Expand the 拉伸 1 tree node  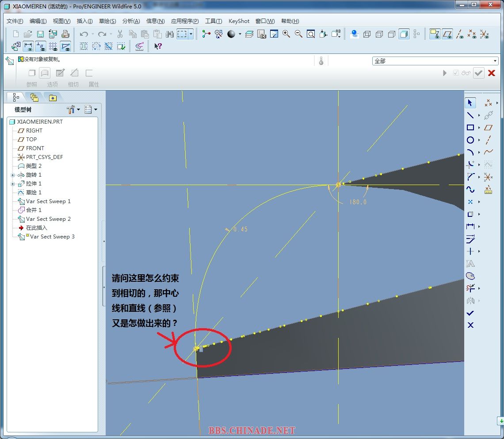pos(13,184)
